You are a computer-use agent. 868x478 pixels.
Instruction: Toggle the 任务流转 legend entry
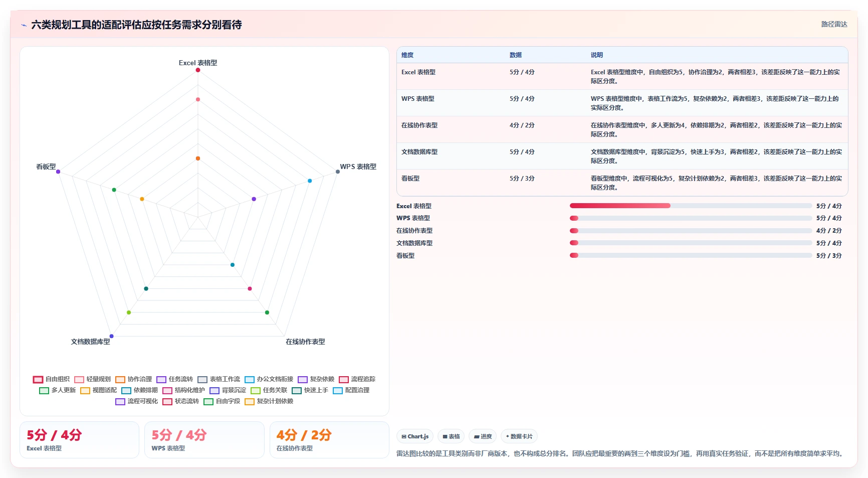click(x=174, y=379)
